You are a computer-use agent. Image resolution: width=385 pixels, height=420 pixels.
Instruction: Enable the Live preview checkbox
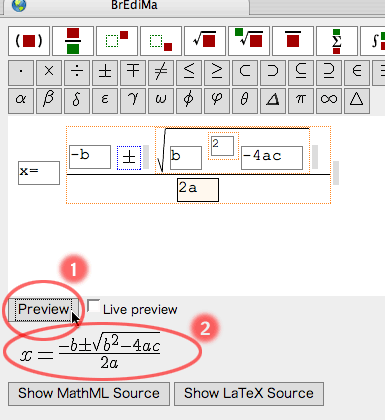point(93,306)
